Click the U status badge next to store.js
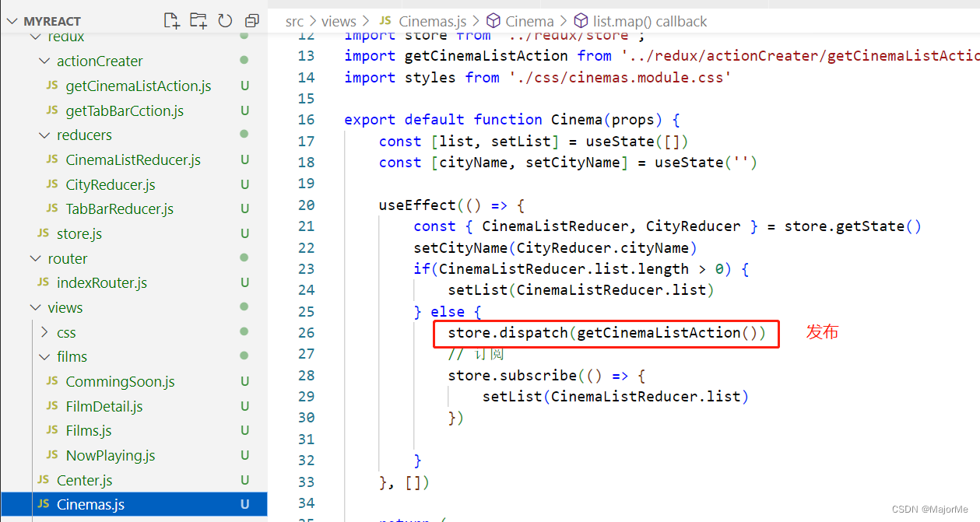Image resolution: width=980 pixels, height=522 pixels. (x=244, y=234)
